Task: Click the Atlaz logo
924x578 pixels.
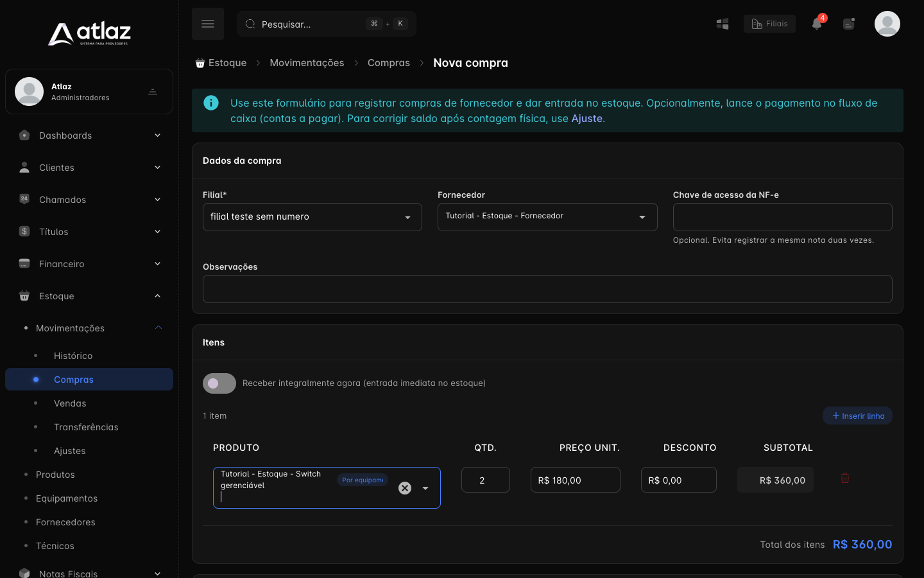Action: (x=89, y=33)
